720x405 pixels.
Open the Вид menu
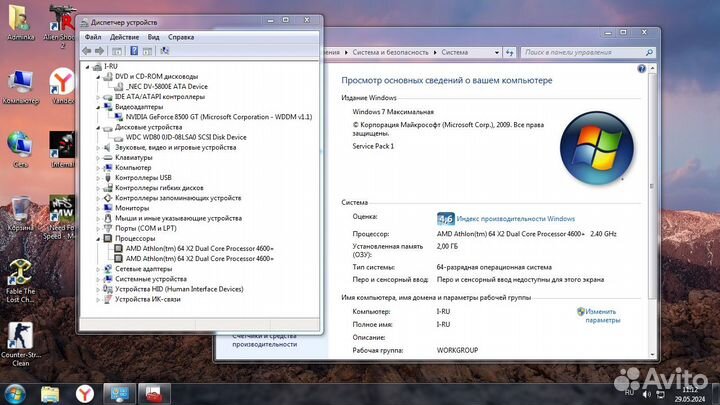(x=153, y=37)
